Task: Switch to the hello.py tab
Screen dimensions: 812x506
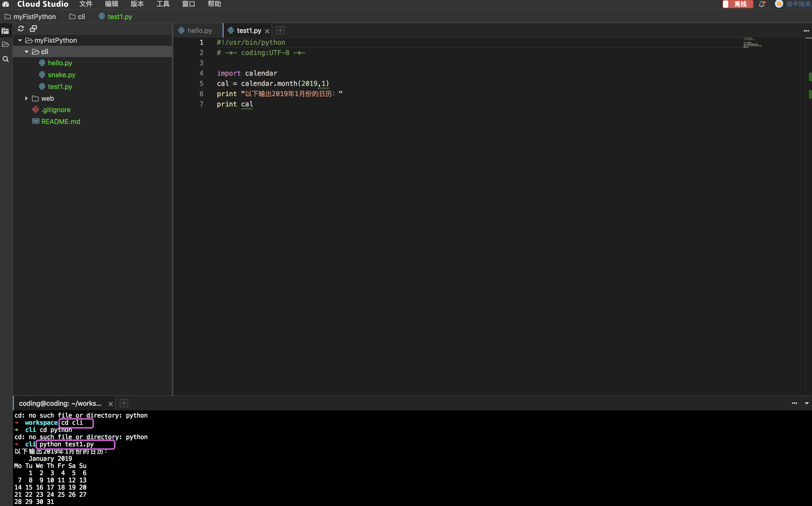Action: 199,30
